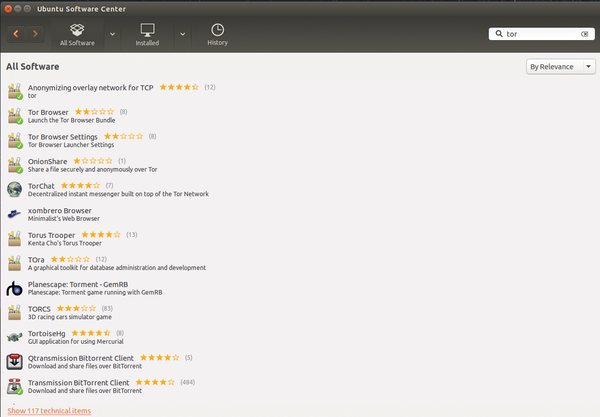Viewport: 600px width, 417px height.
Task: Click the star rating of Torus Trooper
Action: (101, 235)
